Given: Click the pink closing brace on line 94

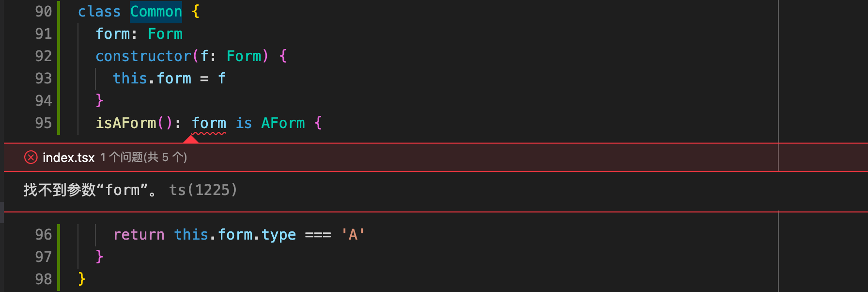Looking at the screenshot, I should (99, 100).
